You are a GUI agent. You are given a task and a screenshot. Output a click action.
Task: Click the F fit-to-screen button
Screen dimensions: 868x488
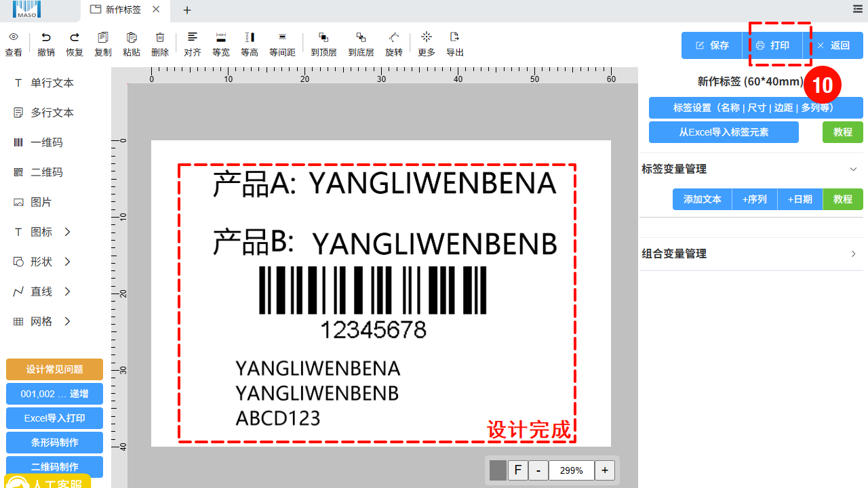point(518,470)
